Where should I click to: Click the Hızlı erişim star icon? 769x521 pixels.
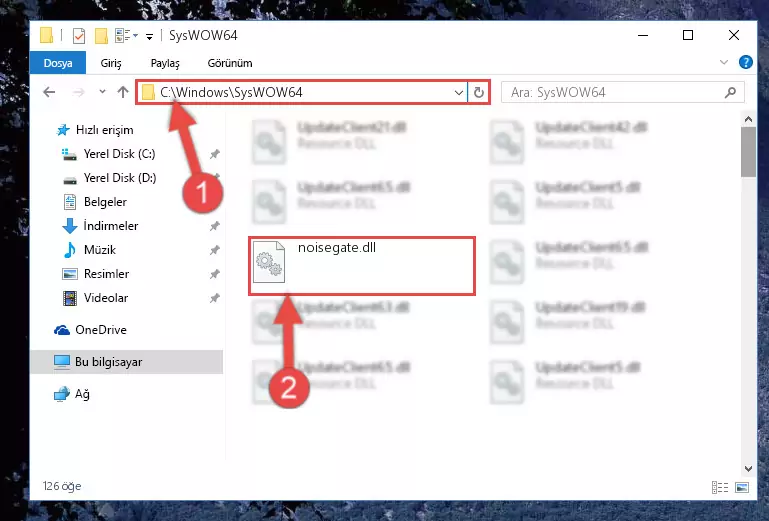63,130
